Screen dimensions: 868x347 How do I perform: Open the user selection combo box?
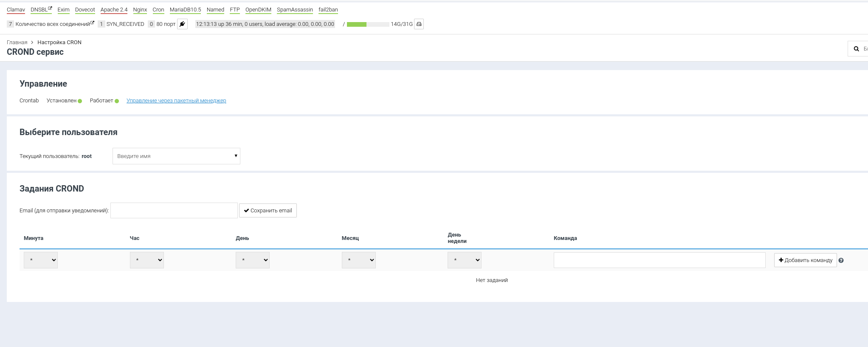(x=176, y=156)
